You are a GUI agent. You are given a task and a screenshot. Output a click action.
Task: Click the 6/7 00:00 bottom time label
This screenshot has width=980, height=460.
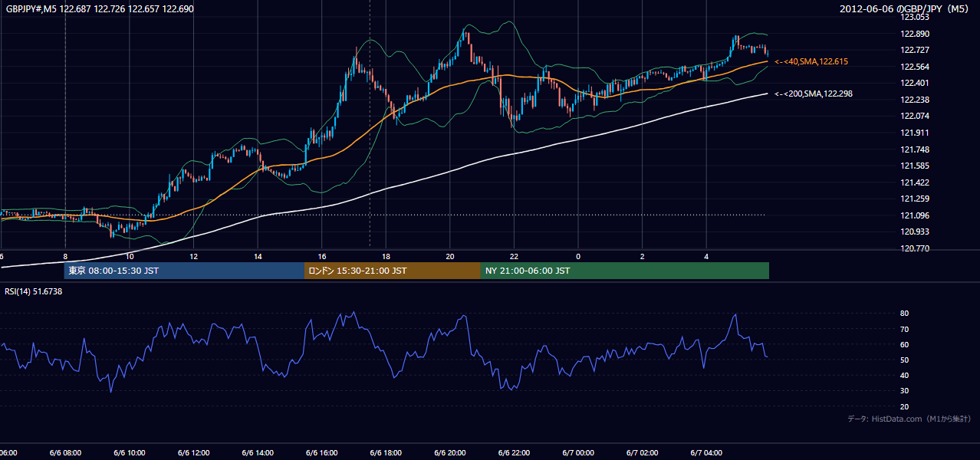(x=578, y=453)
